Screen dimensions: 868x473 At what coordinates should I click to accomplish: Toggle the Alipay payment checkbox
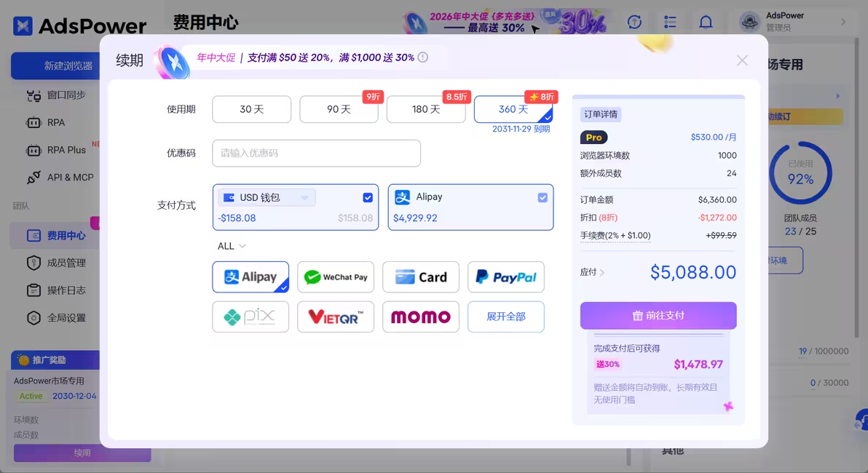point(542,197)
